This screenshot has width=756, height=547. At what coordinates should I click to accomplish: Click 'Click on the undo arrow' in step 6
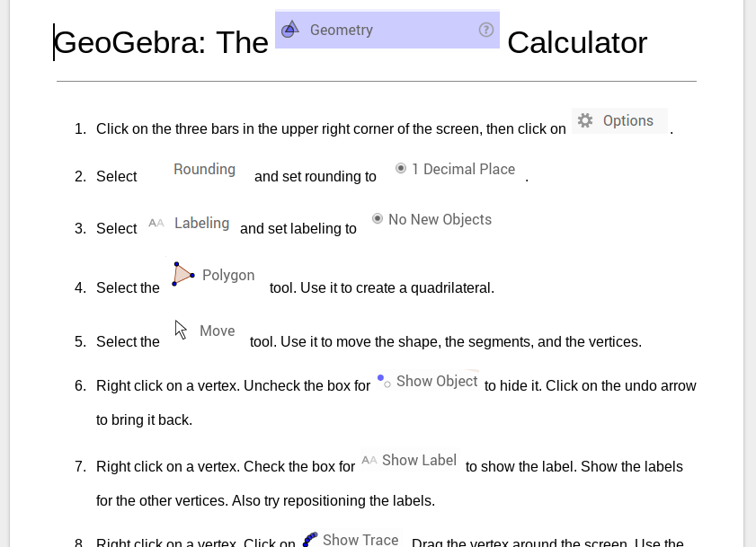(621, 386)
